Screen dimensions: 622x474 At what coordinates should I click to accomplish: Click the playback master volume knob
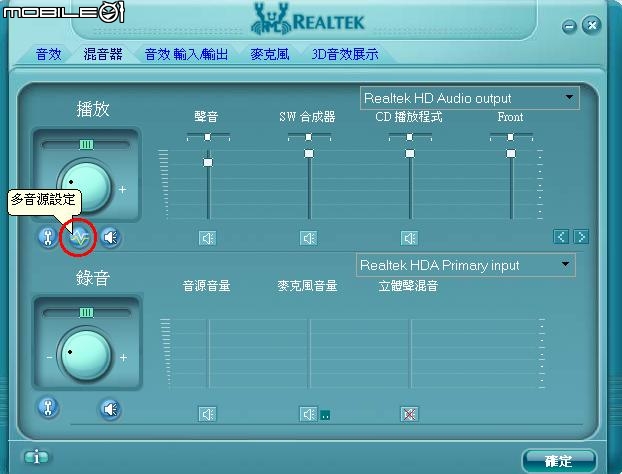(85, 186)
